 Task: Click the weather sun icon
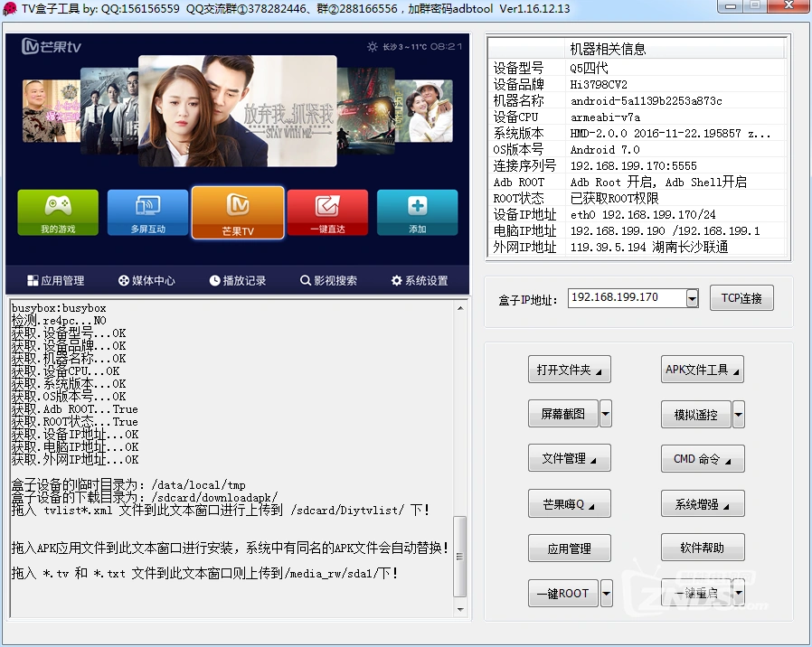(x=372, y=47)
